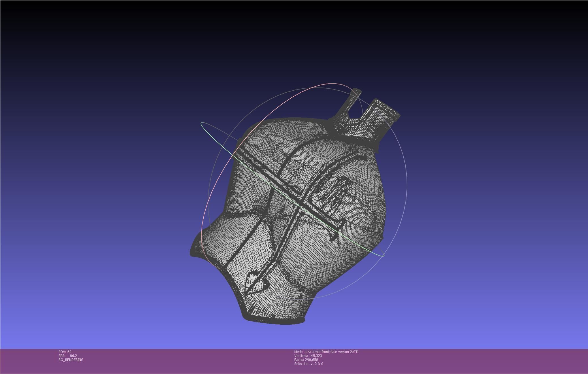Click the FPS: 86.2 readout
Viewport: 588px width, 374px height.
[x=68, y=356]
